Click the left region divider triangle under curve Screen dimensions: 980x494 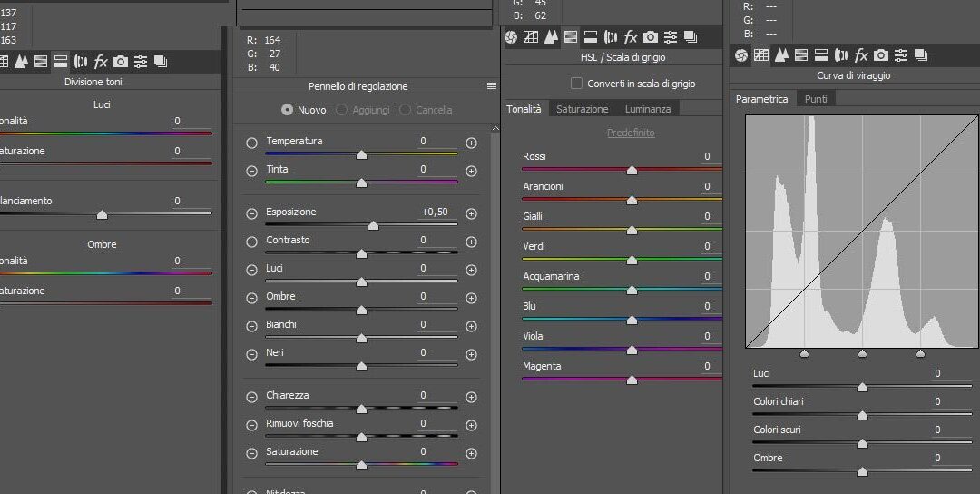804,354
